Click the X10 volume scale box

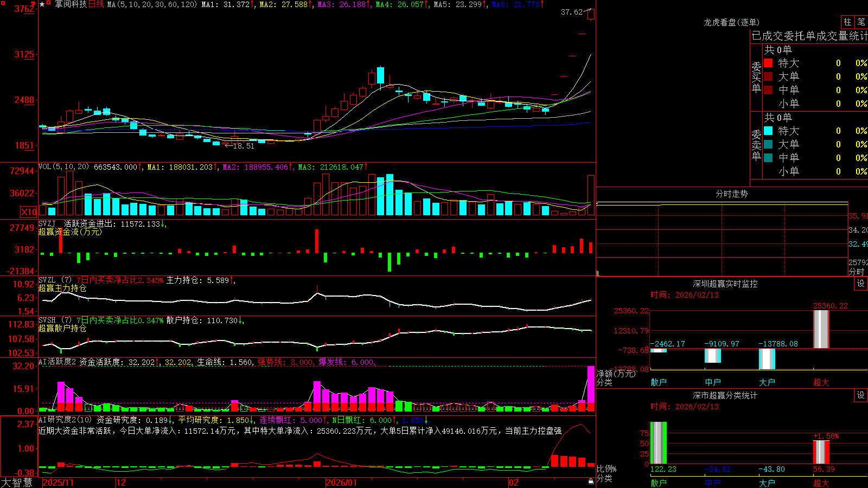29,212
